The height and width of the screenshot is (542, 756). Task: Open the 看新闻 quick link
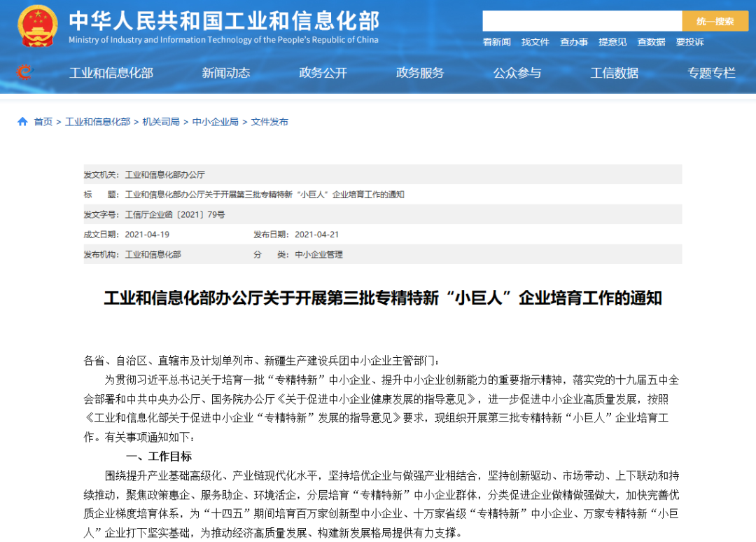pyautogui.click(x=496, y=42)
